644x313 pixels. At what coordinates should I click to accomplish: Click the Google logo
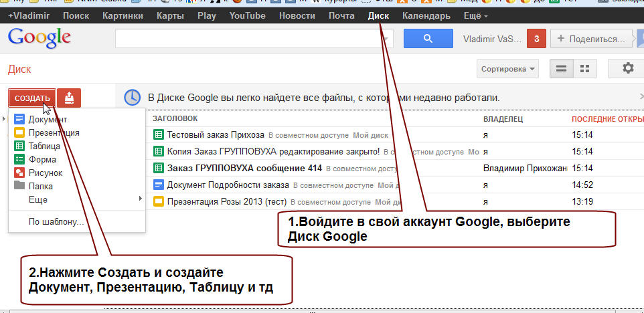[39, 39]
